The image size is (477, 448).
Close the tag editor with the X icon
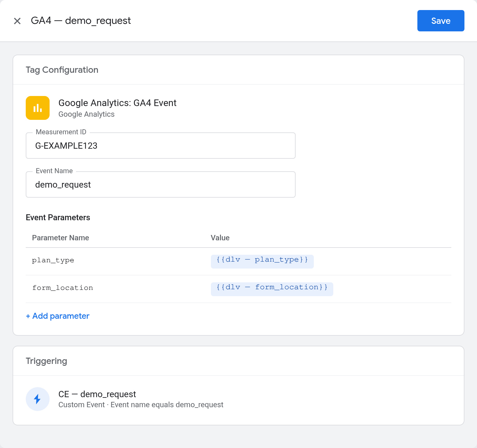[17, 21]
